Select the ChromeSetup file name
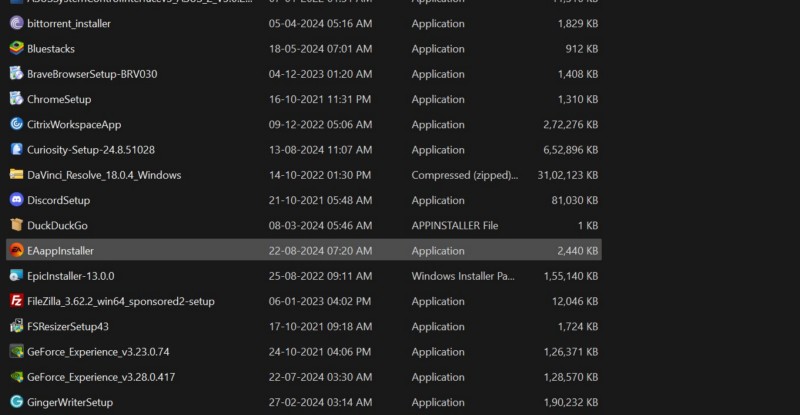 pos(59,100)
